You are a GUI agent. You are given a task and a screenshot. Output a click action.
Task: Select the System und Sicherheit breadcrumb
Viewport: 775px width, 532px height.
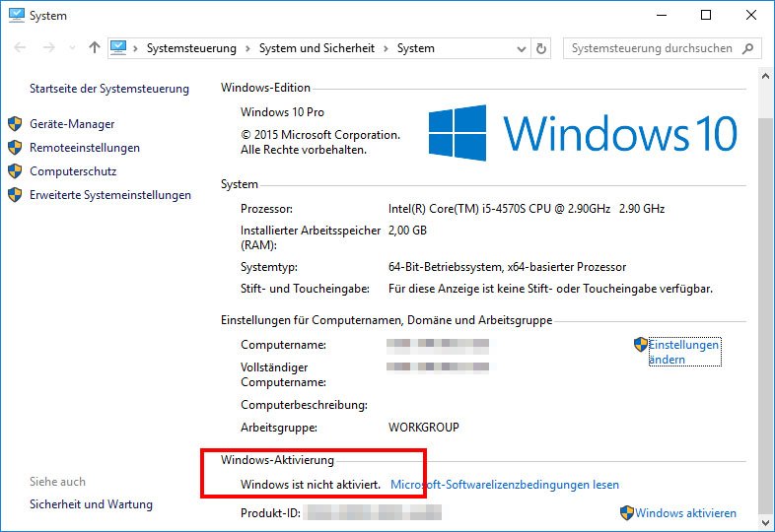[317, 48]
